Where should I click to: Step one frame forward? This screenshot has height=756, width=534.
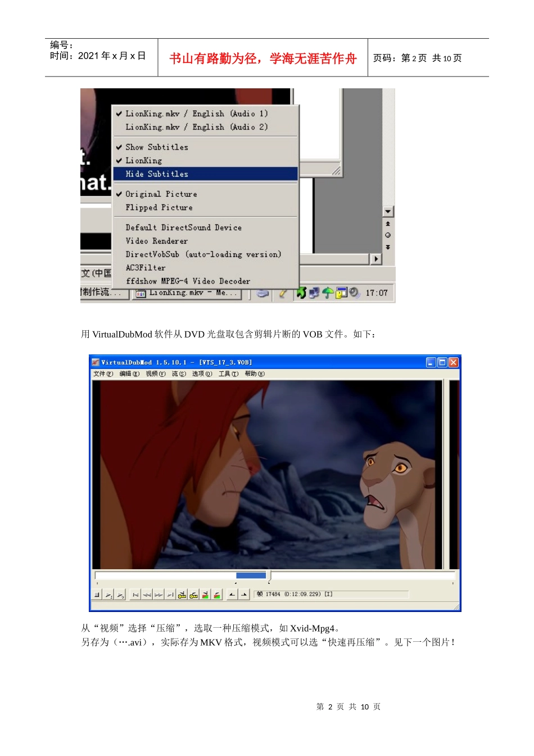click(x=159, y=595)
